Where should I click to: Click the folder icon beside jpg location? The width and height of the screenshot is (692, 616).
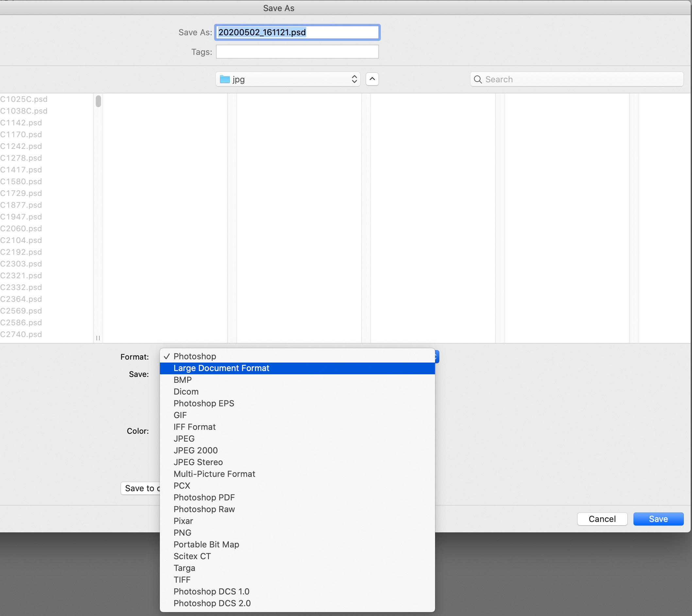pos(225,79)
